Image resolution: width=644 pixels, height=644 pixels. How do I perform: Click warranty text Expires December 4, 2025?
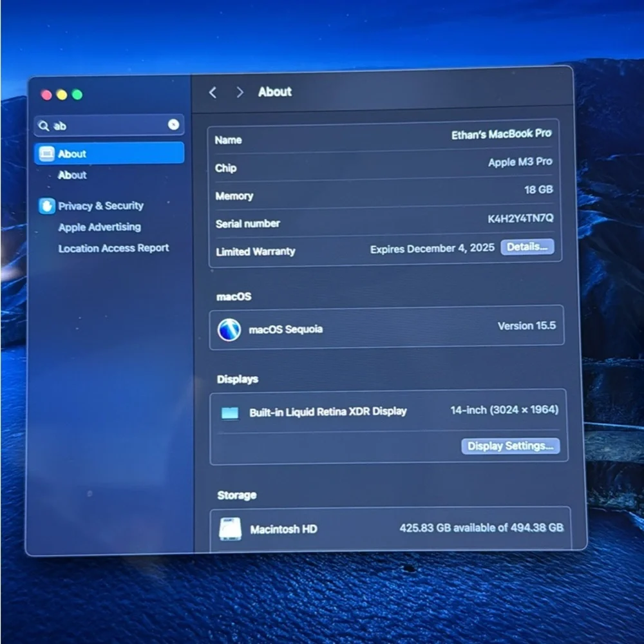coord(432,249)
